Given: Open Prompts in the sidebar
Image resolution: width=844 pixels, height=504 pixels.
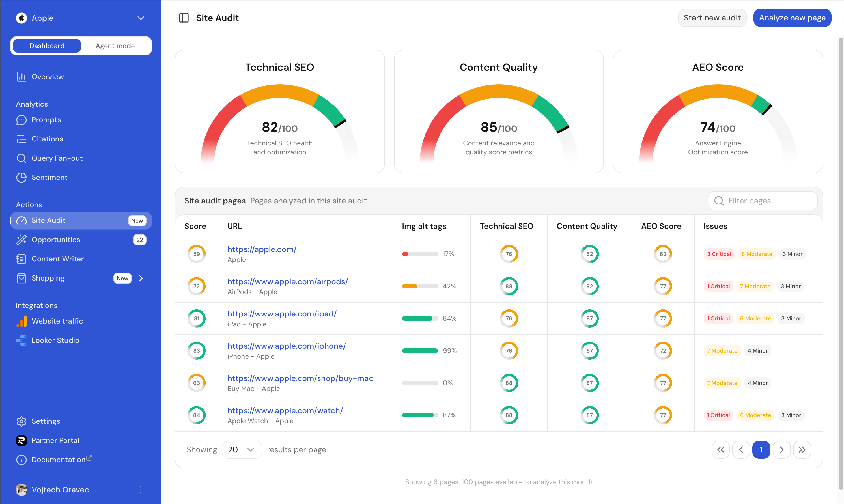Looking at the screenshot, I should coord(81,120).
